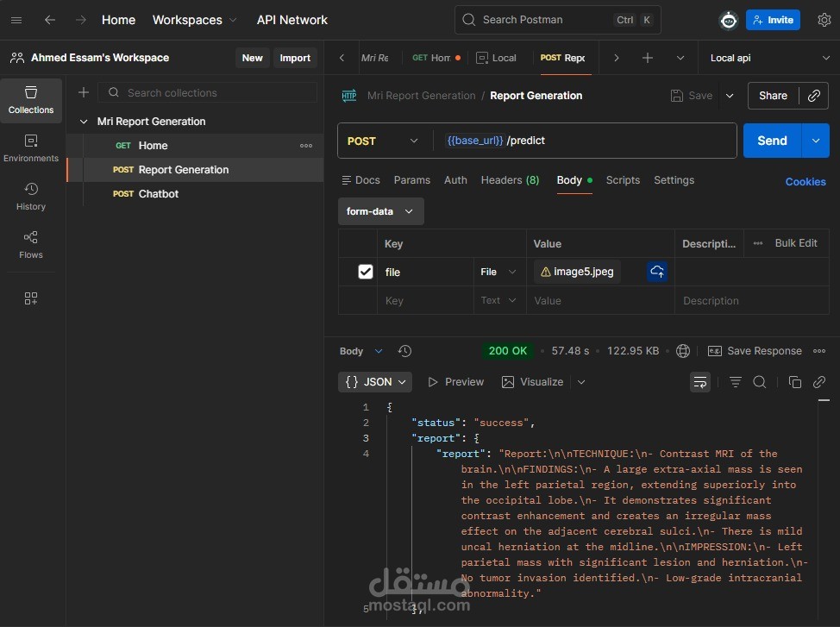
Task: Collapse the Mri Report Generation collection
Action: point(84,122)
